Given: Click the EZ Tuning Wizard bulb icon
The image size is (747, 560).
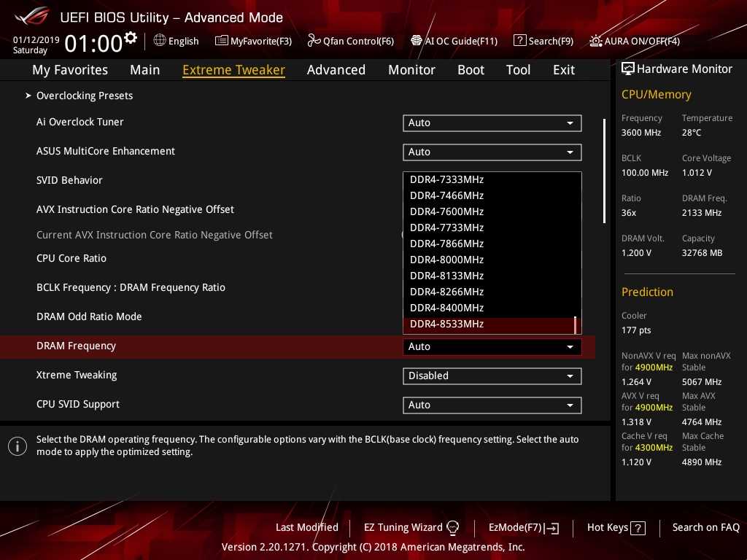Looking at the screenshot, I should (453, 528).
